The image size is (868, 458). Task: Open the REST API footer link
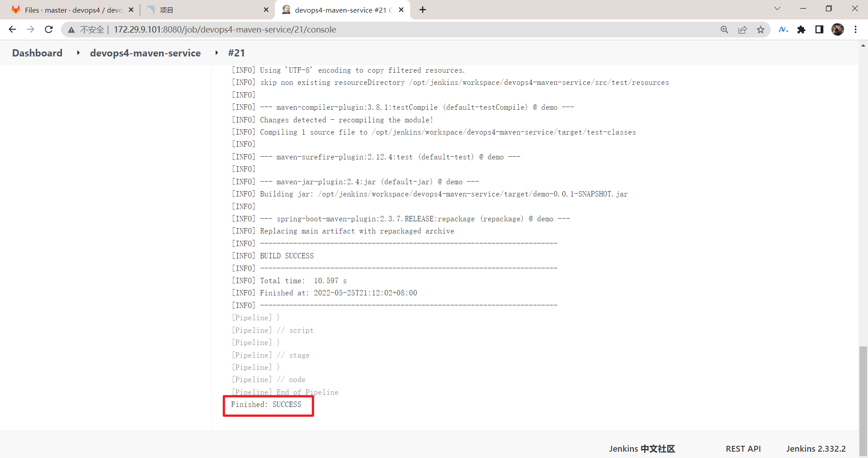[743, 449]
